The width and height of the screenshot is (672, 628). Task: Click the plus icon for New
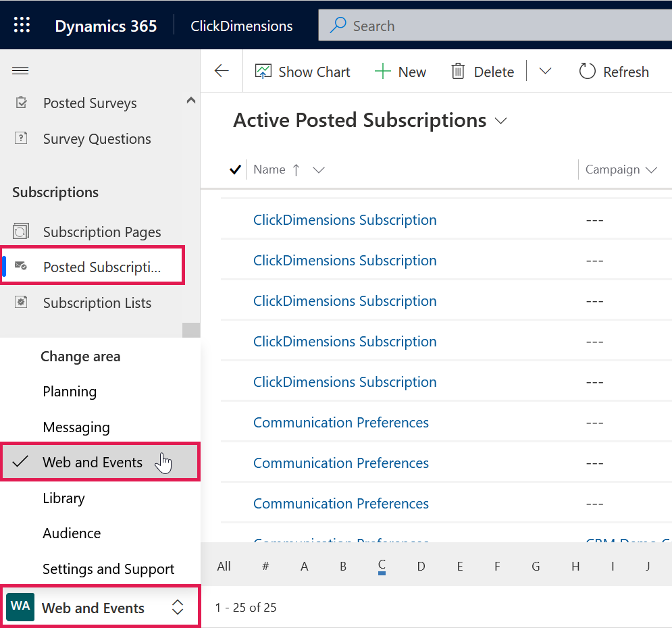(383, 72)
